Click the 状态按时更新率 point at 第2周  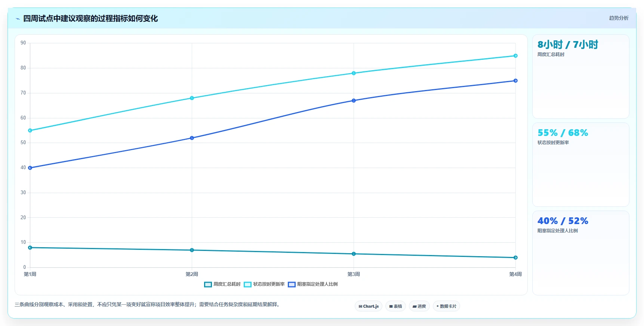tap(192, 98)
